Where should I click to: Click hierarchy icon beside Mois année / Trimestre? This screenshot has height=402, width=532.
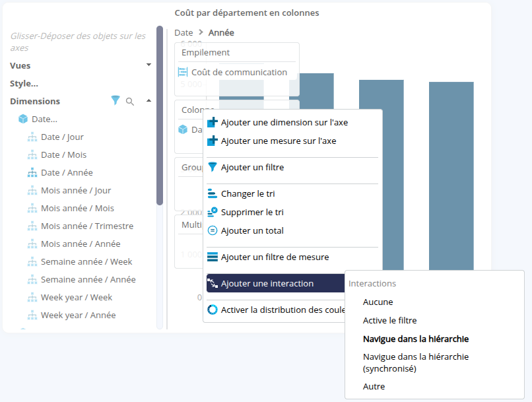coord(32,226)
